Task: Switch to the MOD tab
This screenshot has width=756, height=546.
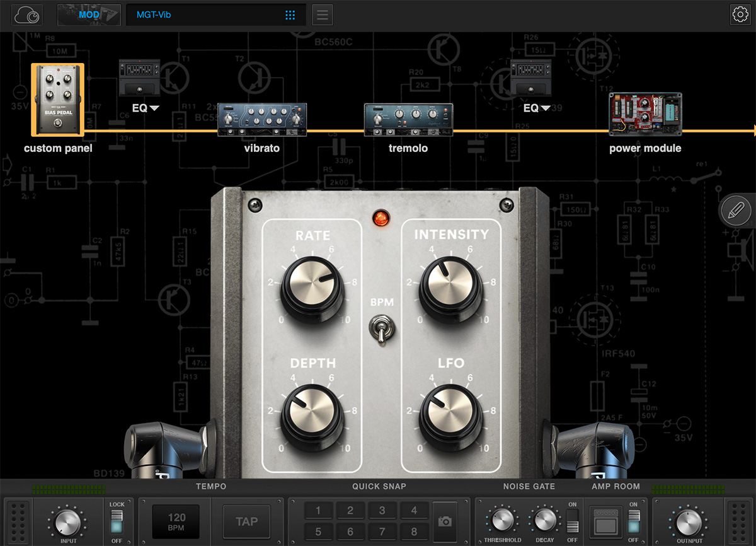Action: pos(88,15)
